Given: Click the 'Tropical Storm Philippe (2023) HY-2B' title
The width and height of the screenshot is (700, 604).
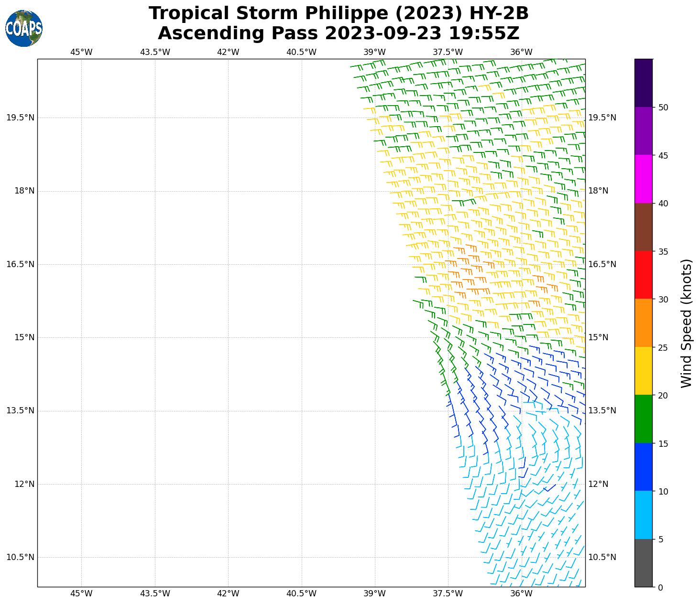Looking at the screenshot, I should (339, 13).
